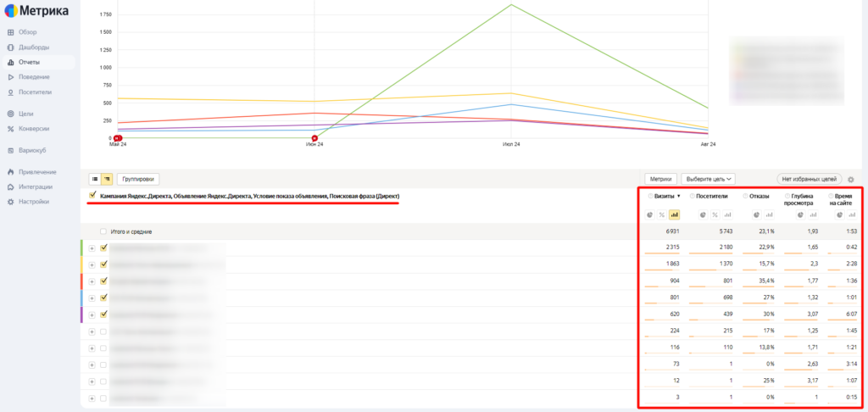Show bar chart for Отказы
Image resolution: width=868 pixels, height=412 pixels.
tap(768, 214)
